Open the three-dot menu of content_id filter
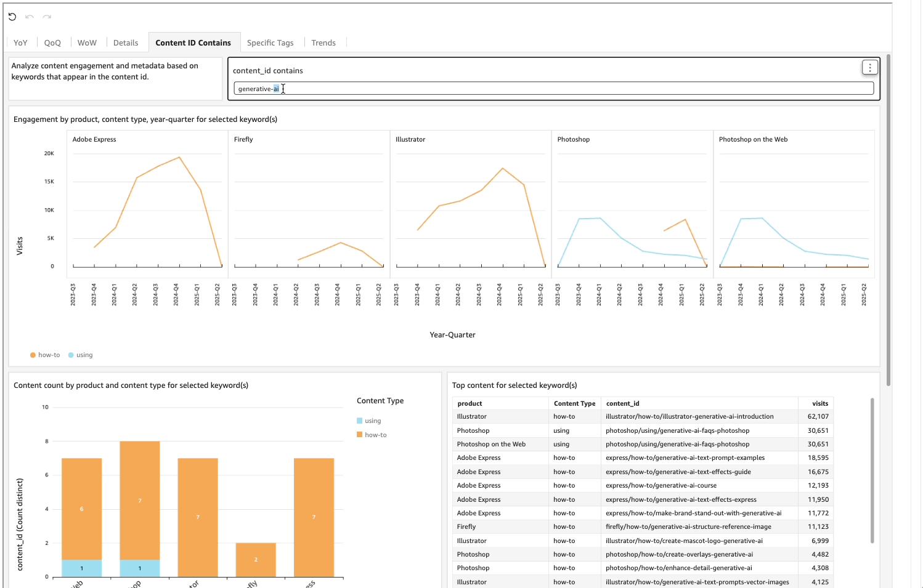Viewport: 923px width, 588px height. coord(869,68)
